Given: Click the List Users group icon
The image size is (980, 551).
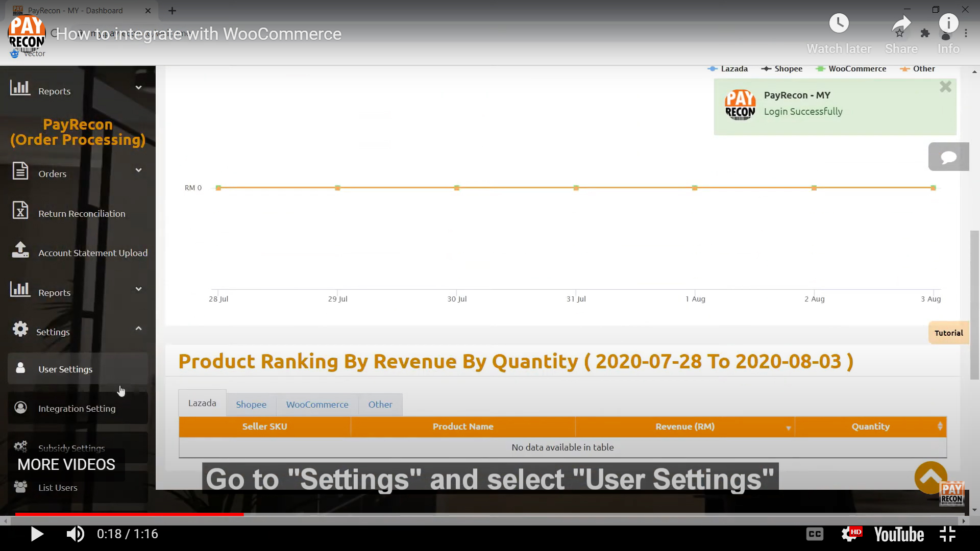Looking at the screenshot, I should tap(20, 487).
